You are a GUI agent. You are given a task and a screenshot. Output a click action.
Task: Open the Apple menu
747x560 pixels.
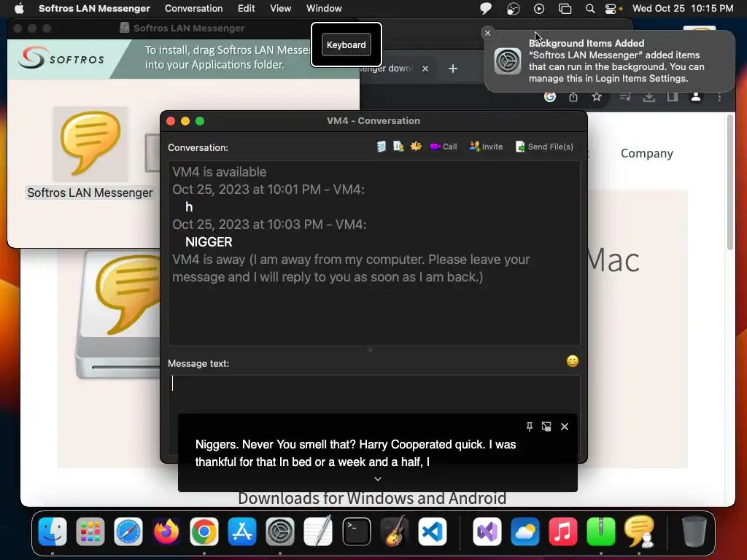point(19,8)
